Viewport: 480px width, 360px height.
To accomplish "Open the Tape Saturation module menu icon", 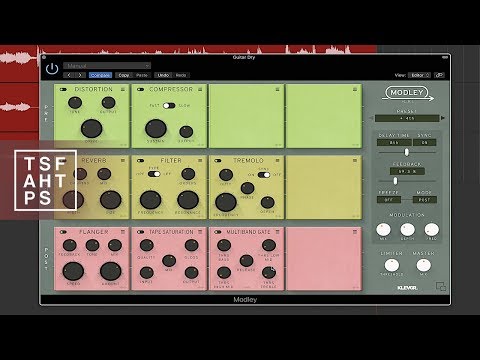I will [200, 232].
